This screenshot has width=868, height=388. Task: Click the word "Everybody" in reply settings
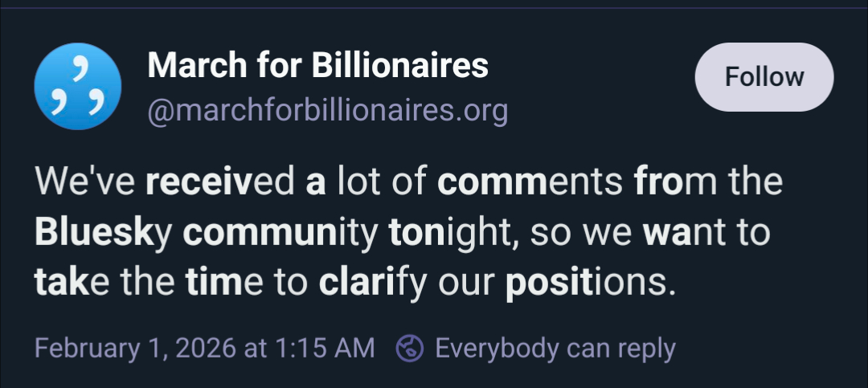click(x=496, y=349)
